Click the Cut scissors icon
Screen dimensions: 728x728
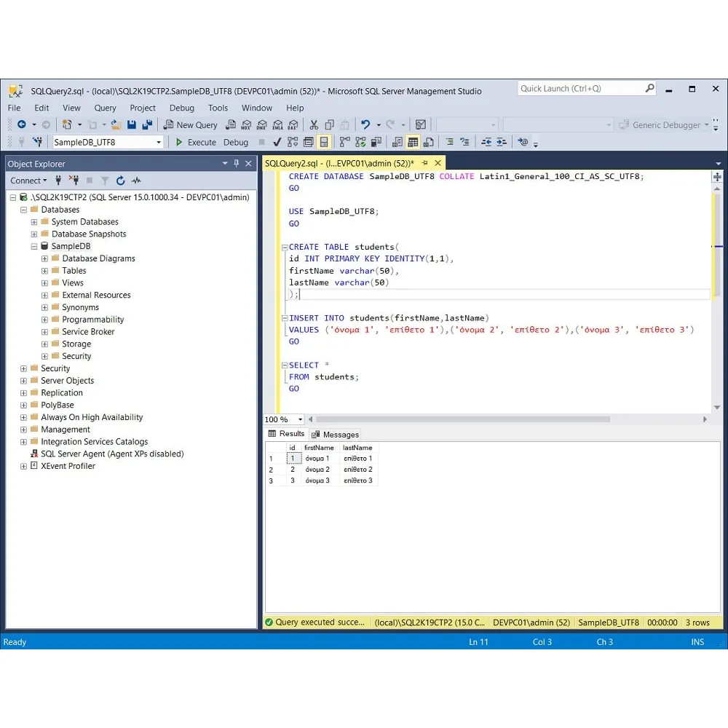pyautogui.click(x=314, y=124)
